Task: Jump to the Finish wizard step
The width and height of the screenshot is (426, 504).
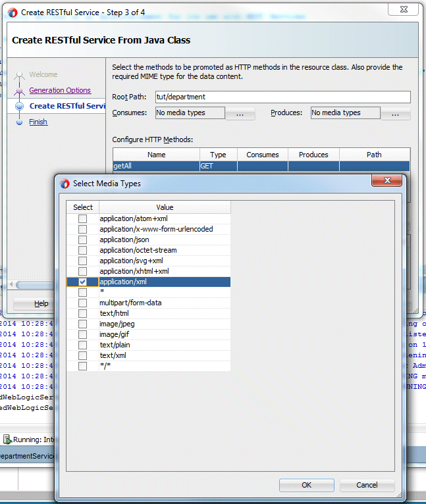Action: (x=38, y=122)
